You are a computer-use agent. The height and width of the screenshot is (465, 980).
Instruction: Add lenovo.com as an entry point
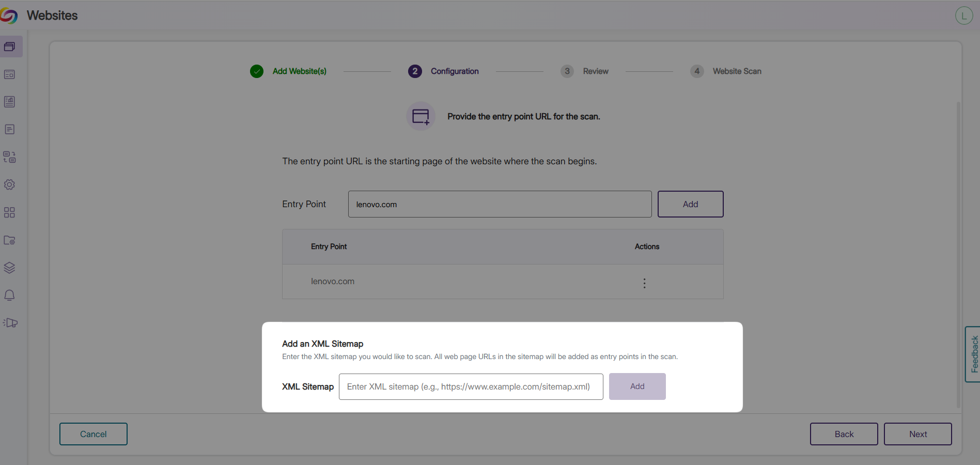tap(690, 204)
